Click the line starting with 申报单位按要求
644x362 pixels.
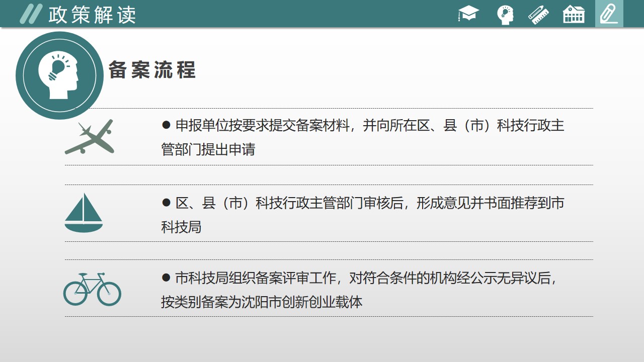[x=369, y=125]
